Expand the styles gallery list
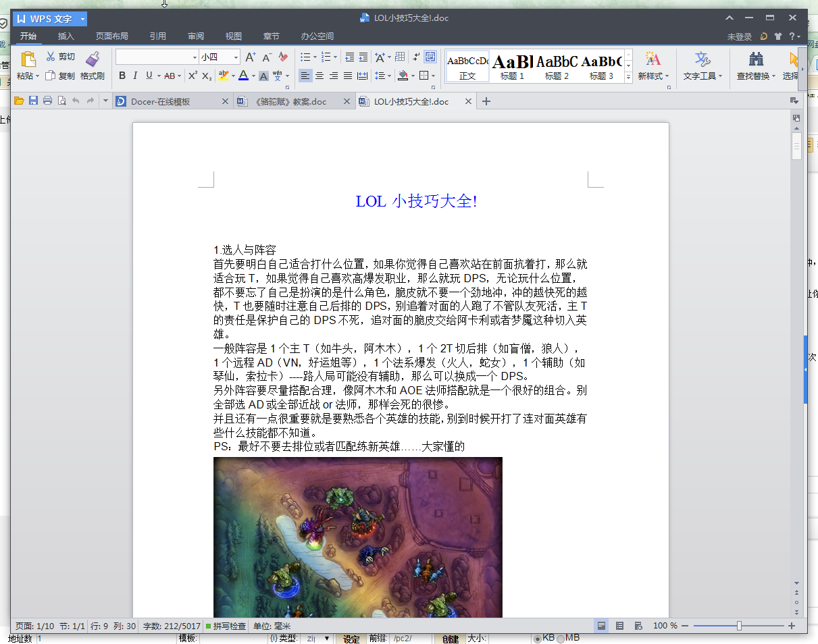The height and width of the screenshot is (644, 818). [x=628, y=78]
